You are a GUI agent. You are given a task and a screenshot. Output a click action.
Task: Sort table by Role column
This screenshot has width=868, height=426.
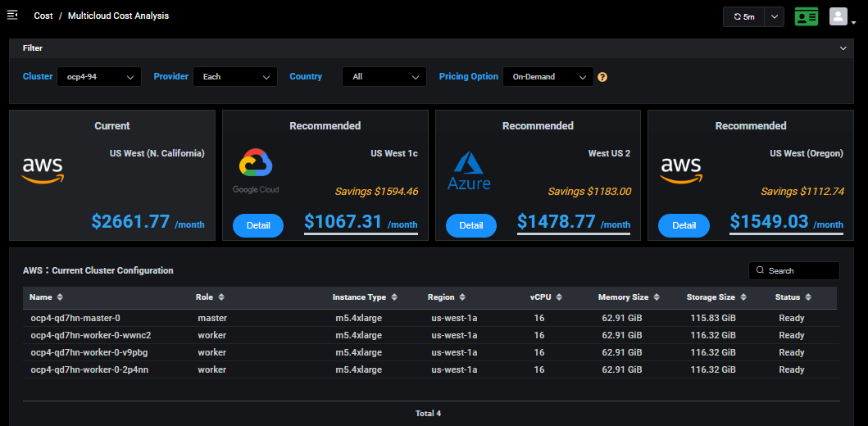point(210,297)
